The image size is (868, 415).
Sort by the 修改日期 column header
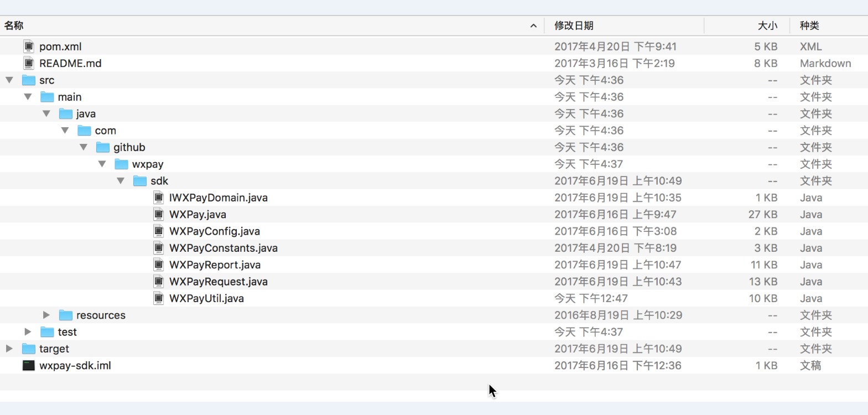click(574, 25)
